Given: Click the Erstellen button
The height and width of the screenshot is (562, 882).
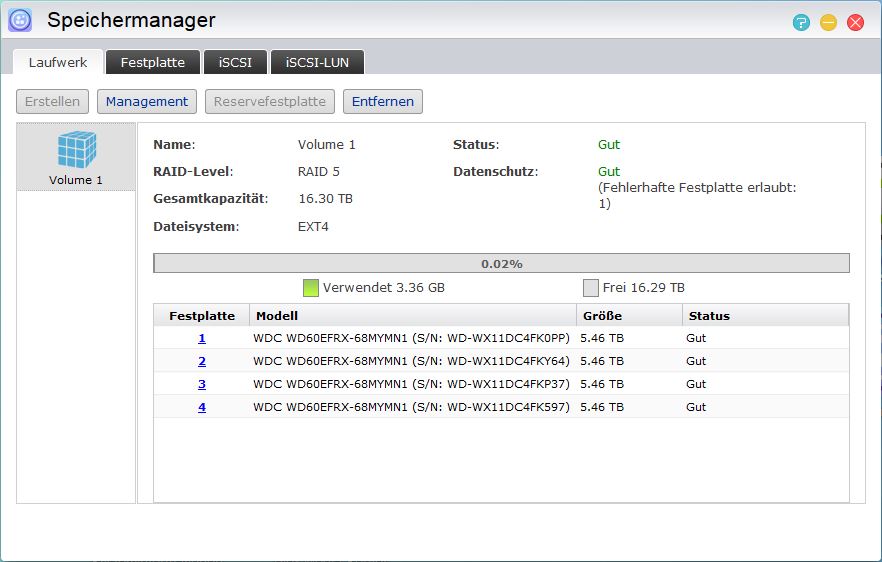Looking at the screenshot, I should (52, 101).
